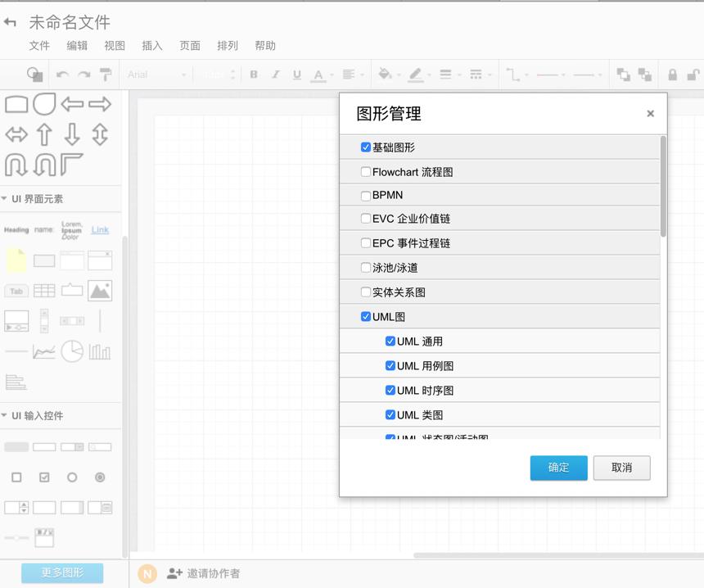
Task: Check the 实体关系图 checkbox
Action: (x=366, y=292)
